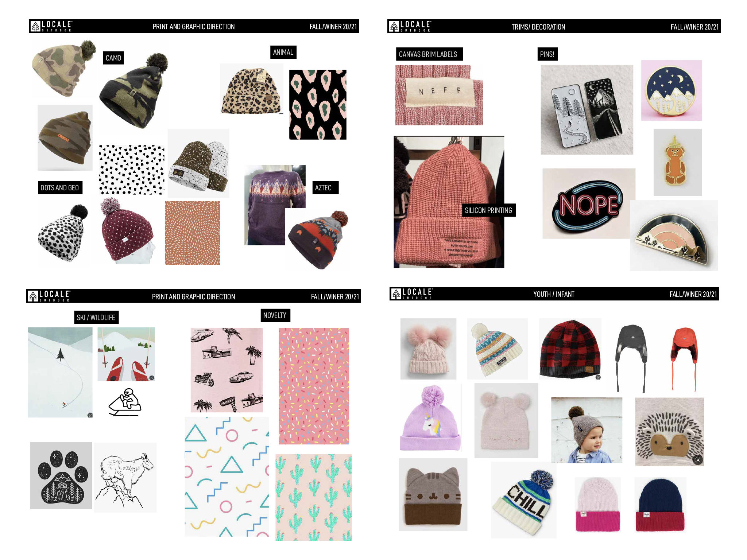Select the NOPE neon pin image
Viewport: 747px width, 560px height.
(x=588, y=203)
